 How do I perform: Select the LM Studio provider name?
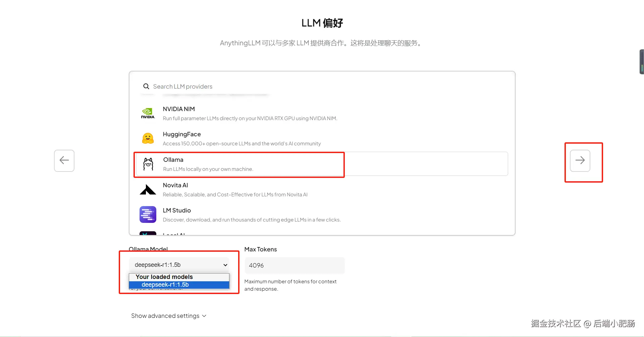coord(177,210)
